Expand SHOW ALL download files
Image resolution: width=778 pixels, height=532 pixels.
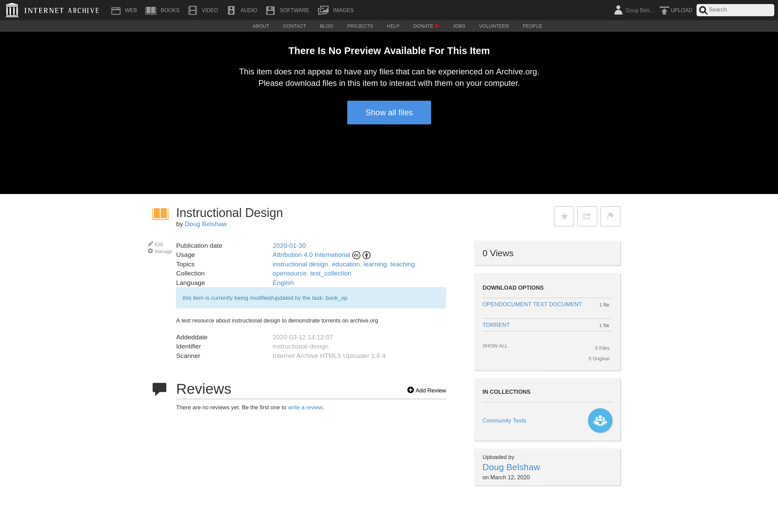click(x=495, y=346)
